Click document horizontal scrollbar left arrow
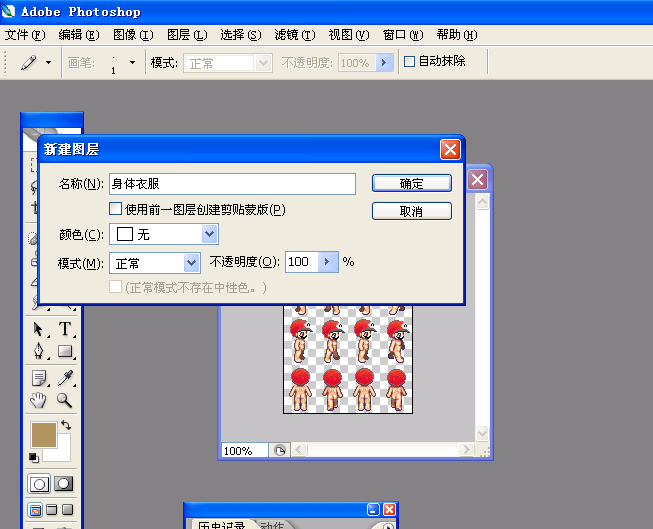The image size is (653, 529). point(299,450)
